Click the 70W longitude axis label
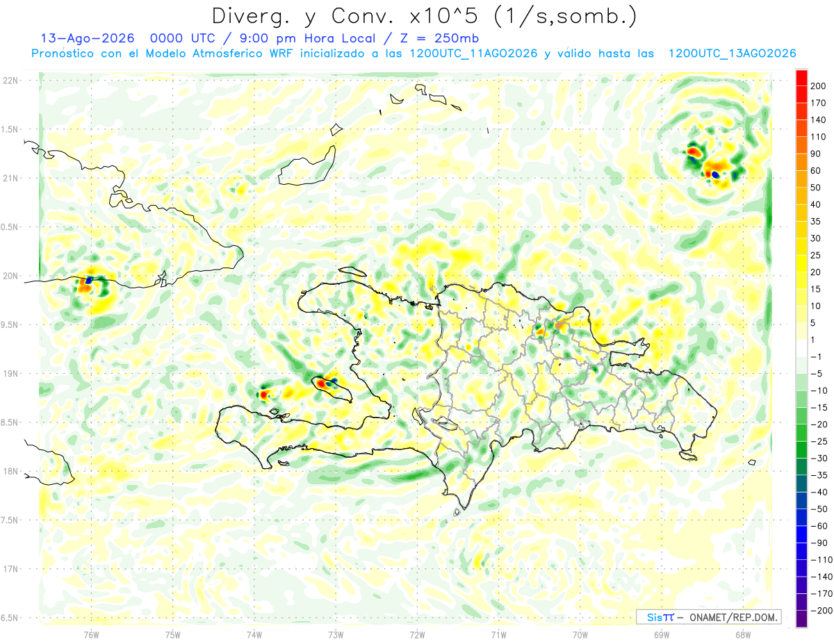Image resolution: width=834 pixels, height=644 pixels. pyautogui.click(x=580, y=634)
